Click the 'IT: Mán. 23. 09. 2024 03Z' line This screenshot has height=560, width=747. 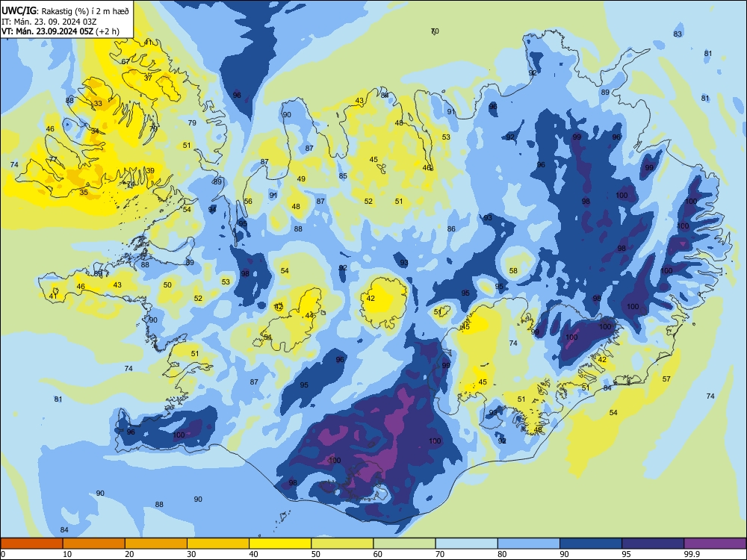(x=49, y=22)
